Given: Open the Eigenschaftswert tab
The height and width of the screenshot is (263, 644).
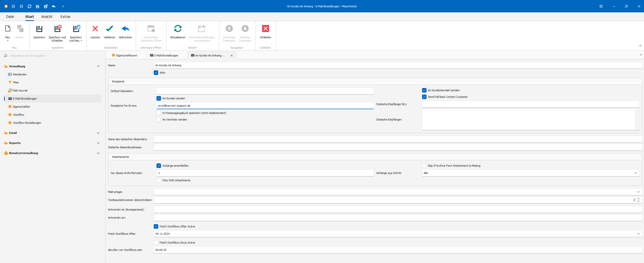Looking at the screenshot, I should coord(126,55).
